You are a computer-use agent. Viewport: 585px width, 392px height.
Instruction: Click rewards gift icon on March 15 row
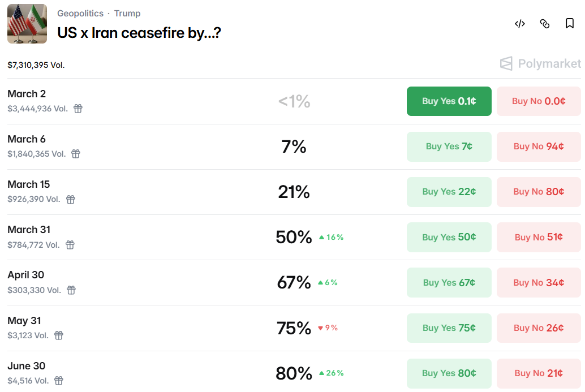pos(71,199)
